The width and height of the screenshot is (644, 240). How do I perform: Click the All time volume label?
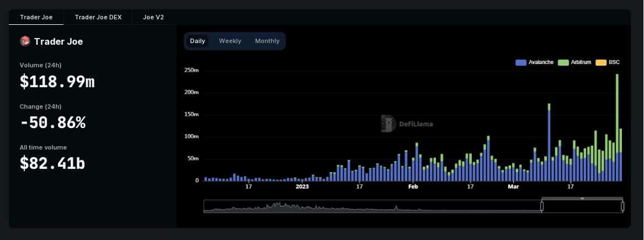click(x=43, y=147)
